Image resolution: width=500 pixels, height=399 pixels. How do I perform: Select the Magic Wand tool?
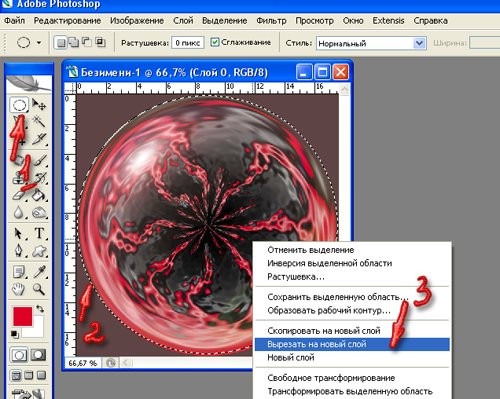coord(39,121)
